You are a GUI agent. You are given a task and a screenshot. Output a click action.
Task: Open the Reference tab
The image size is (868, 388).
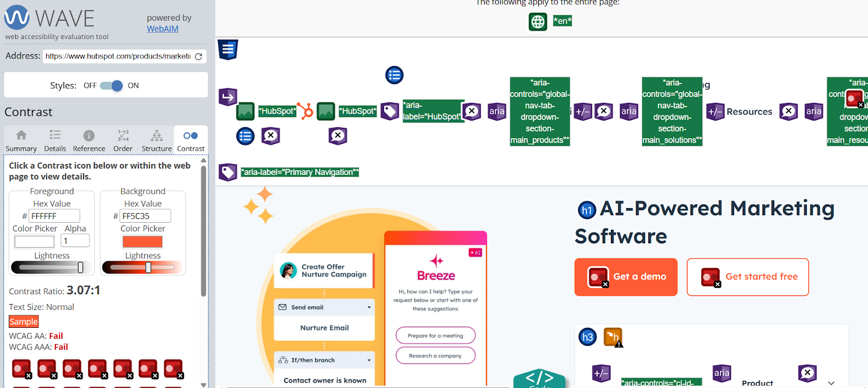click(89, 141)
